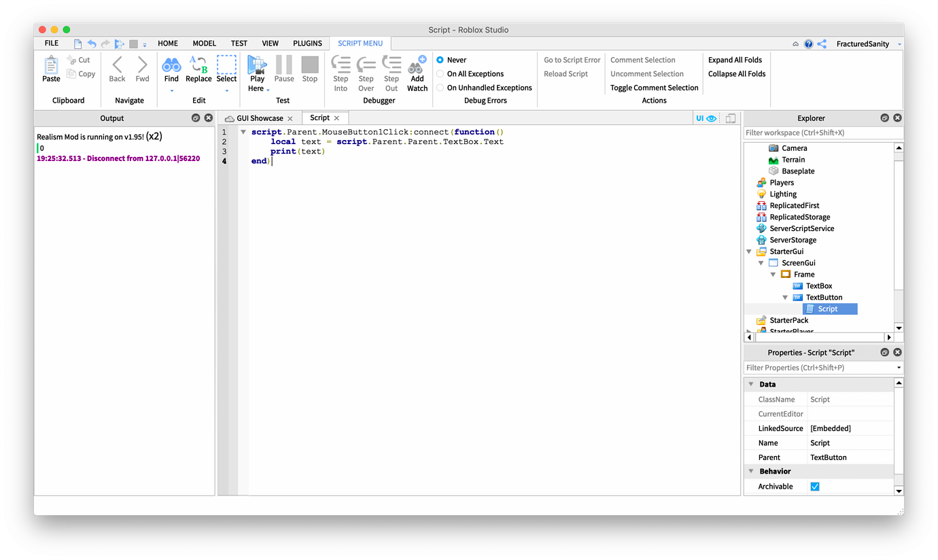
Task: Click Toggle Comment Selection
Action: coord(653,87)
